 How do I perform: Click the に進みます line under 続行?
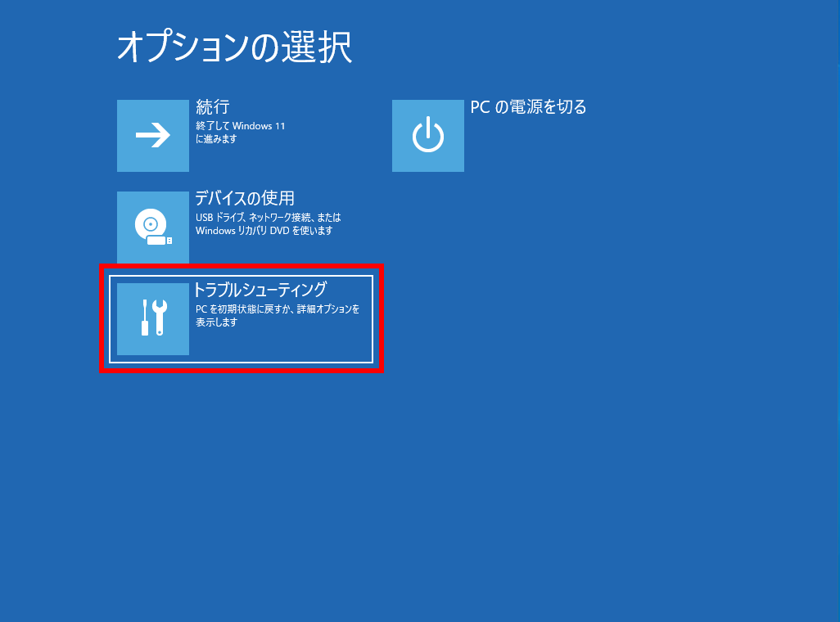tap(216, 139)
